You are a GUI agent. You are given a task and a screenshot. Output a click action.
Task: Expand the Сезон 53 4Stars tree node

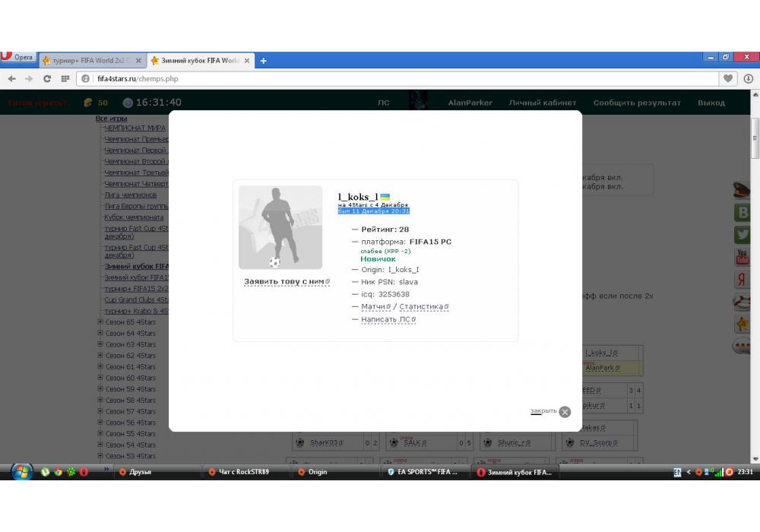(100, 456)
